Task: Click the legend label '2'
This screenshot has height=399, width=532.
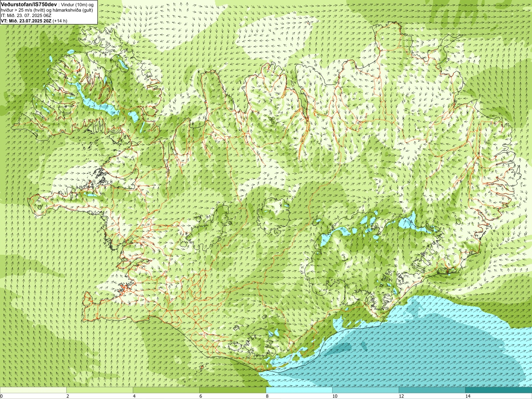Action: pyautogui.click(x=68, y=396)
